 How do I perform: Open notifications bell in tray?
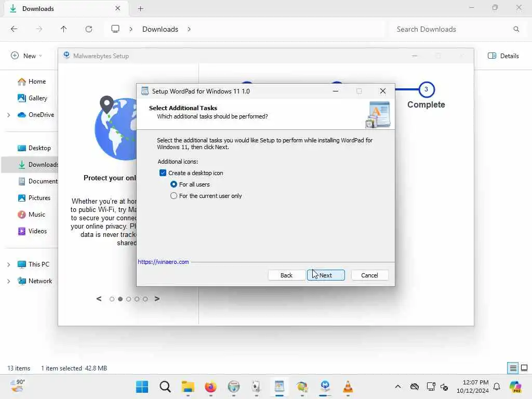click(497, 387)
